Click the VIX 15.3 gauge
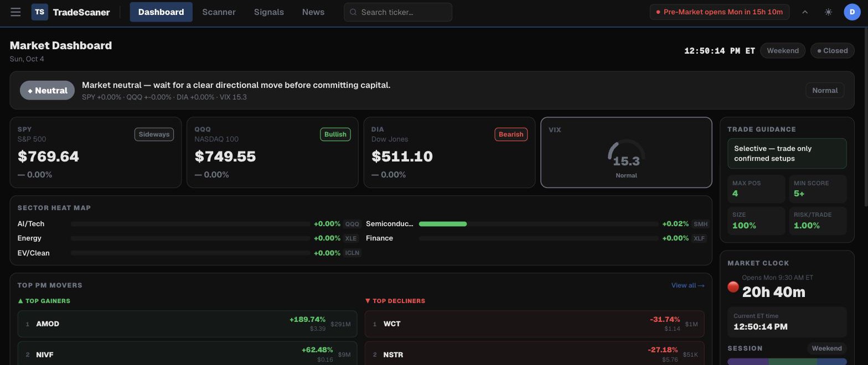This screenshot has height=365, width=868. [626, 152]
